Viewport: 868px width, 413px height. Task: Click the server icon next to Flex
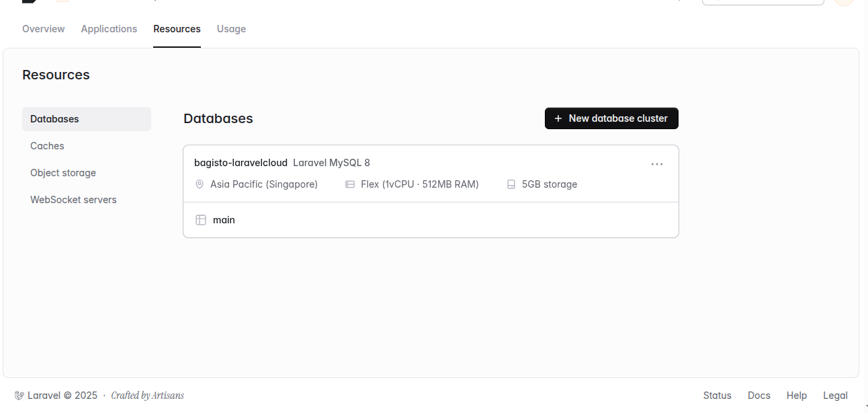pos(350,184)
